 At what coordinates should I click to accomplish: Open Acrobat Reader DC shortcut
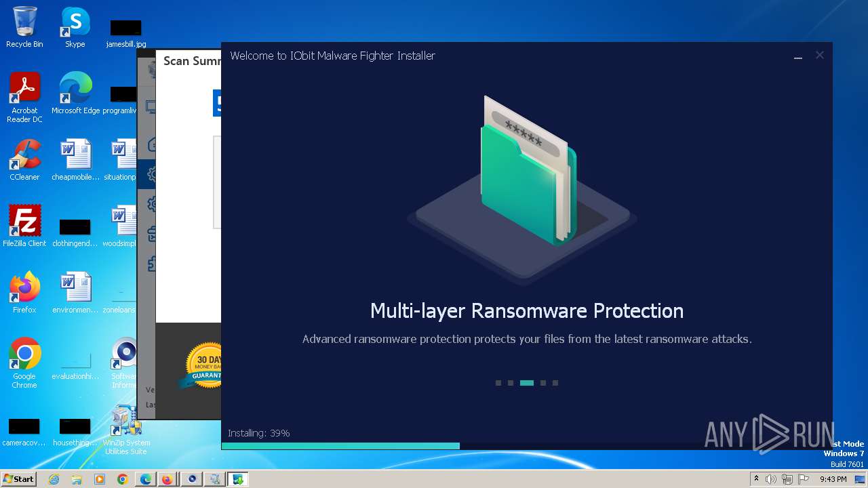24,98
